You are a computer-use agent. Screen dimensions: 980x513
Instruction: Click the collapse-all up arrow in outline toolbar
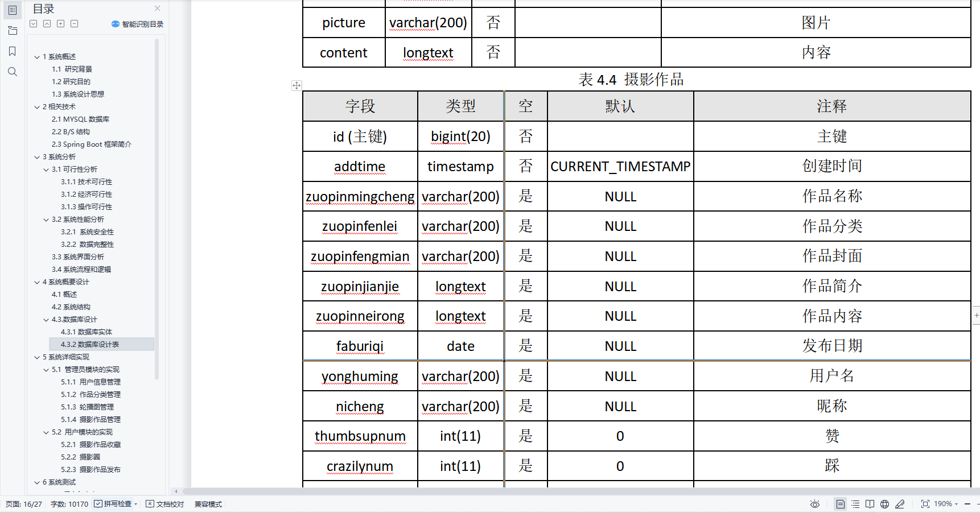point(47,24)
